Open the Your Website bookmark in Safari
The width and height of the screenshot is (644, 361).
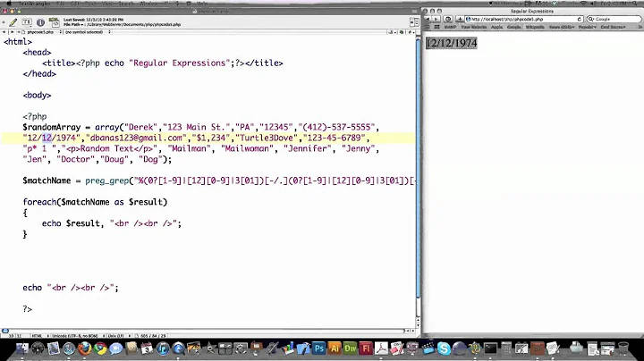click(473, 27)
